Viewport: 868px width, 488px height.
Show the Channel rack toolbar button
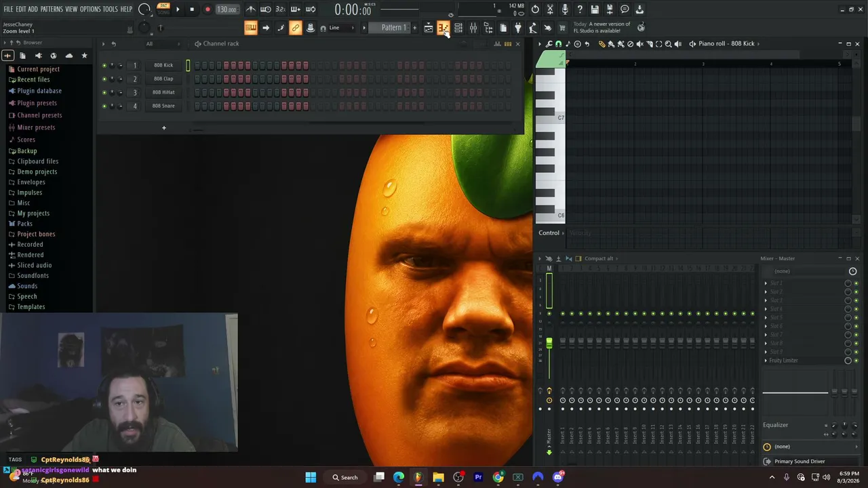click(x=458, y=28)
